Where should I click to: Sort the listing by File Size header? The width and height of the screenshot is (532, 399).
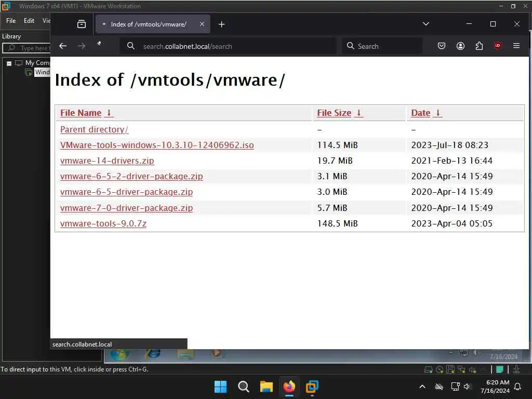[x=340, y=113]
